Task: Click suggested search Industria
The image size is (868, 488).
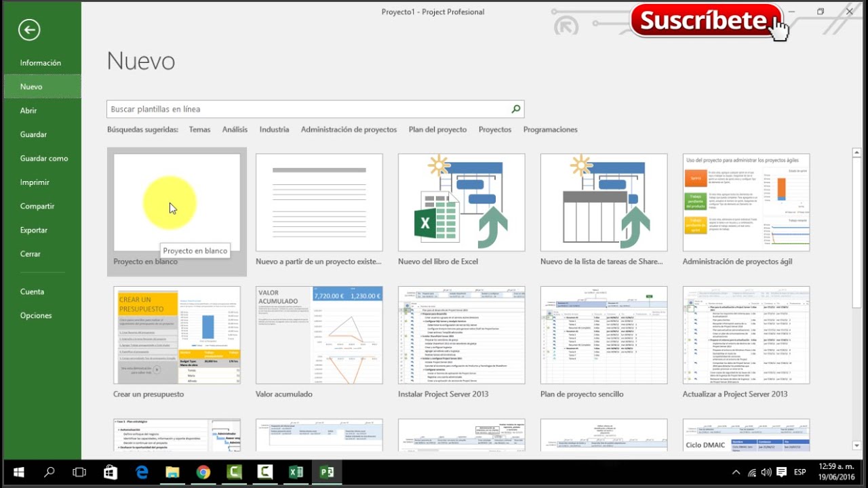Action: [274, 129]
